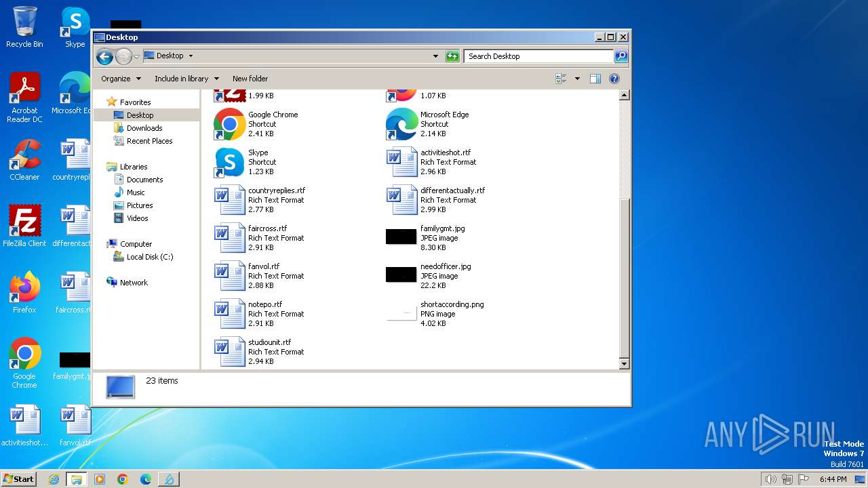Expand the address bar history dropdown
The image size is (868, 488).
(435, 56)
